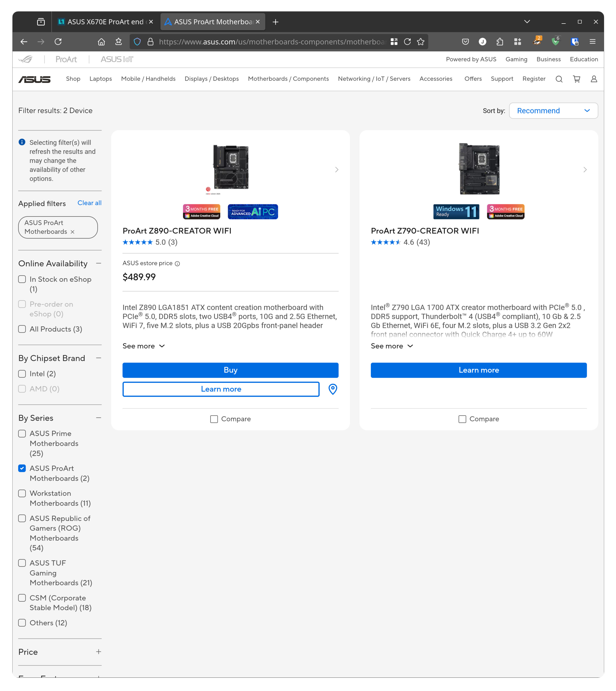Open the ASUS site search icon
Viewport: 616px width, 691px height.
(x=559, y=79)
